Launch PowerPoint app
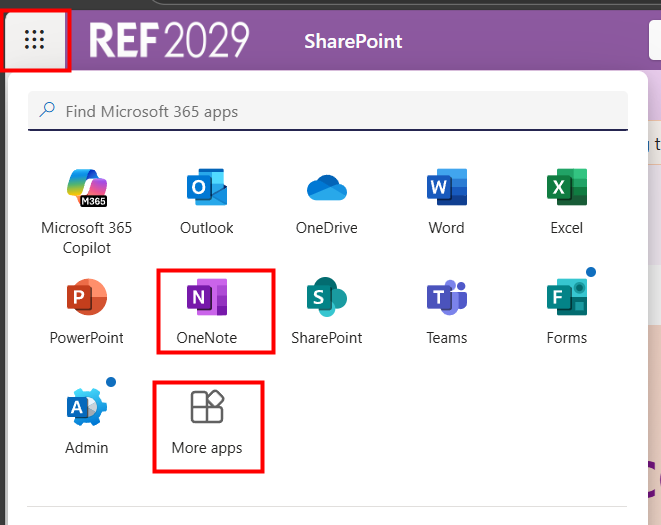The height and width of the screenshot is (525, 661). [x=87, y=312]
